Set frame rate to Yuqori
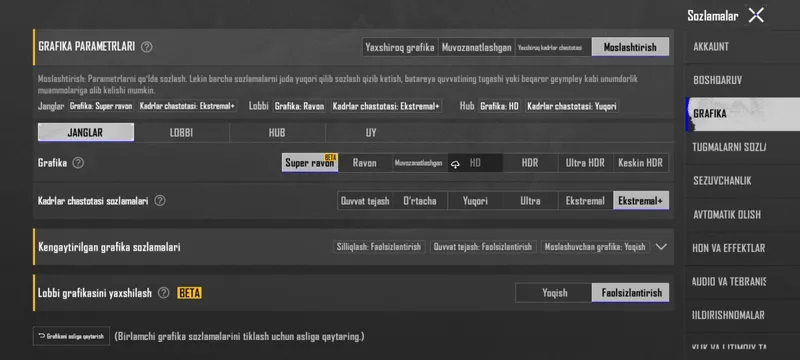Screen dimensions: 800x360 tap(475, 200)
